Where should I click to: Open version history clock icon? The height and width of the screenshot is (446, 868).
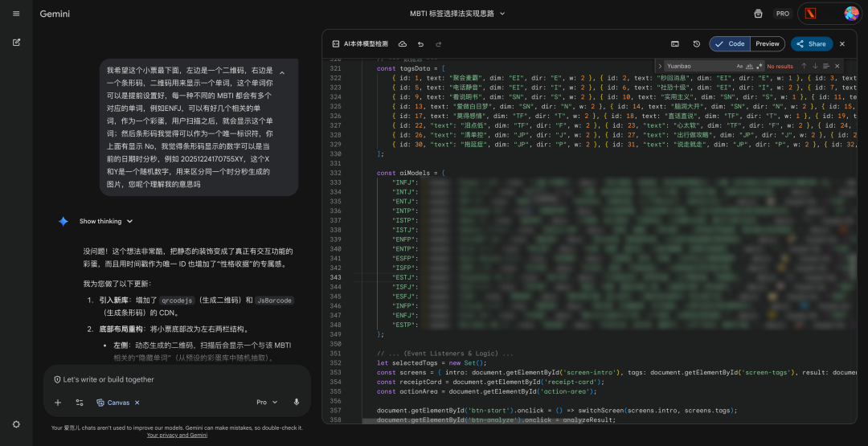click(x=696, y=44)
